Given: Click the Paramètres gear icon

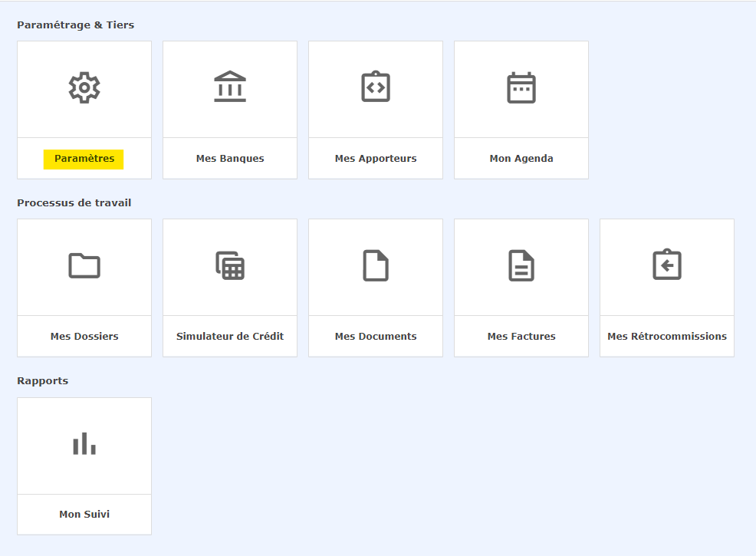Looking at the screenshot, I should pos(84,87).
